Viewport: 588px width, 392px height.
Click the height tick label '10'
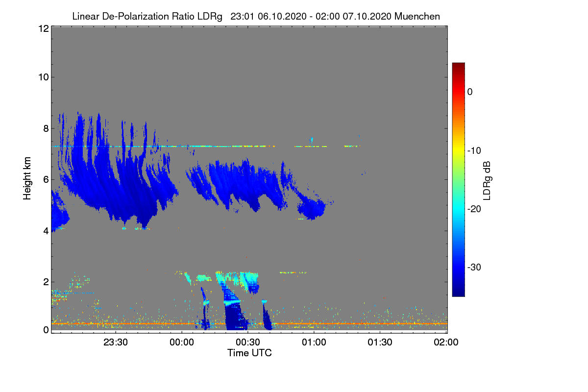[43, 77]
